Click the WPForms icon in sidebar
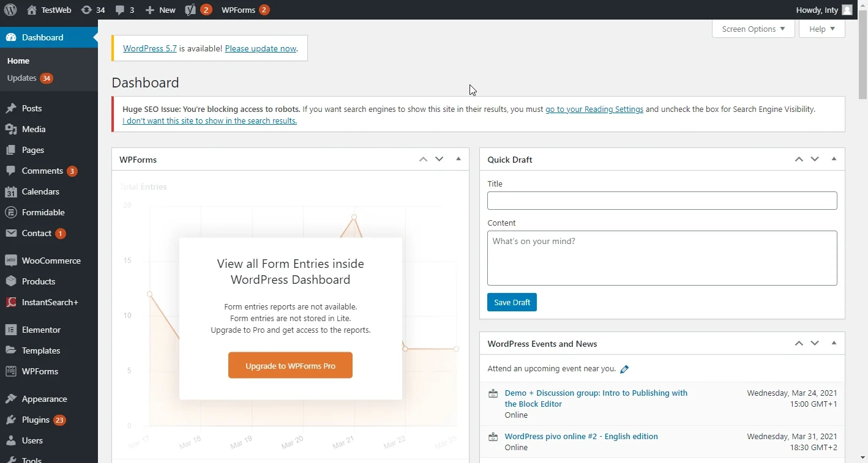The width and height of the screenshot is (868, 463). (11, 371)
